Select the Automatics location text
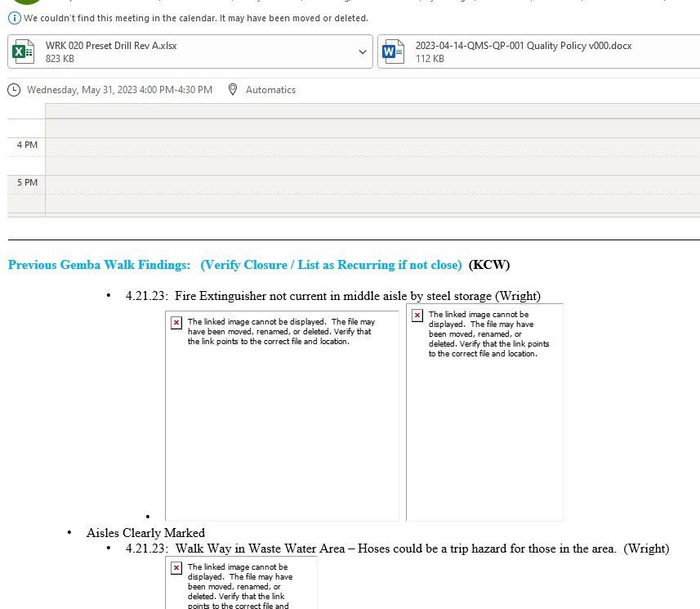This screenshot has height=609, width=700. click(x=270, y=90)
